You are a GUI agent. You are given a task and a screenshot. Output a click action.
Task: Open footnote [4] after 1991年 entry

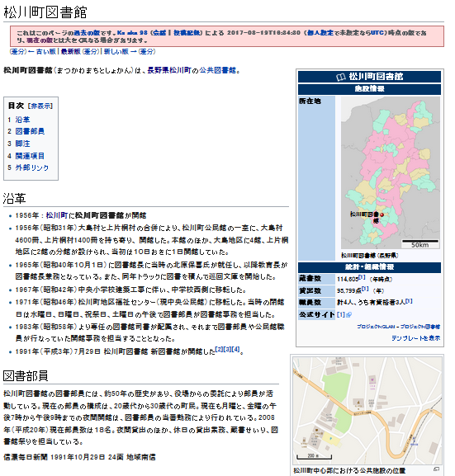[x=235, y=350]
